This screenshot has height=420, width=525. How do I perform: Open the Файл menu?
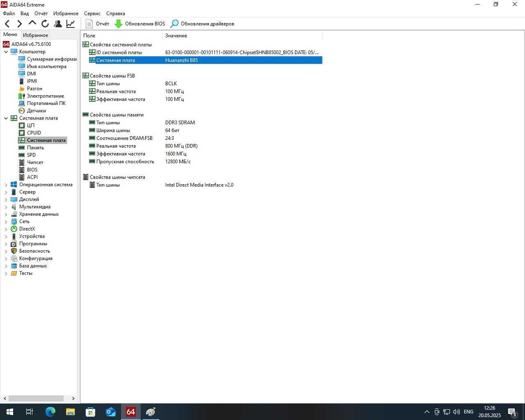(x=9, y=14)
